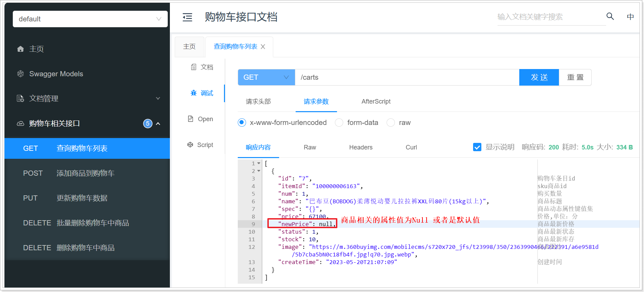
Task: Click the createTime value 2023-05-20T21:07:09
Action: 361,262
